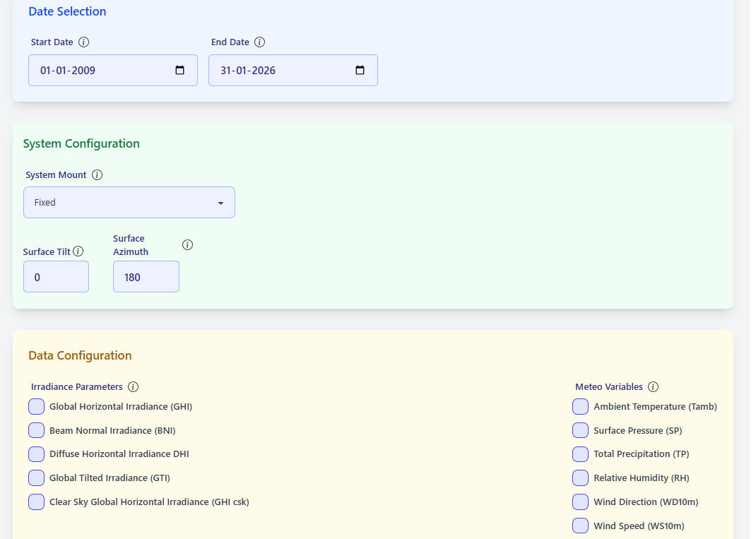
Task: Click the Irradiance Parameters info icon
Action: 133,387
